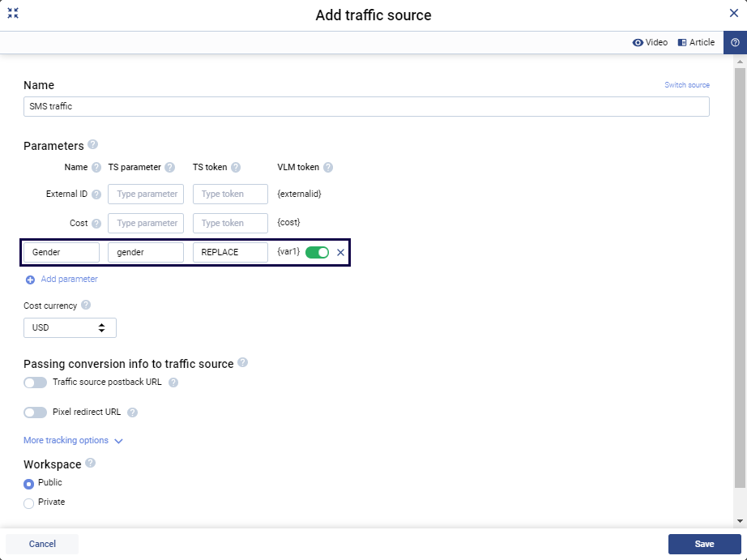The image size is (747, 560).
Task: Disable the Gender parameter toggle
Action: coord(316,252)
